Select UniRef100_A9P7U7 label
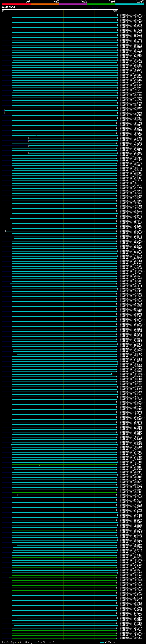 (x=131, y=48)
